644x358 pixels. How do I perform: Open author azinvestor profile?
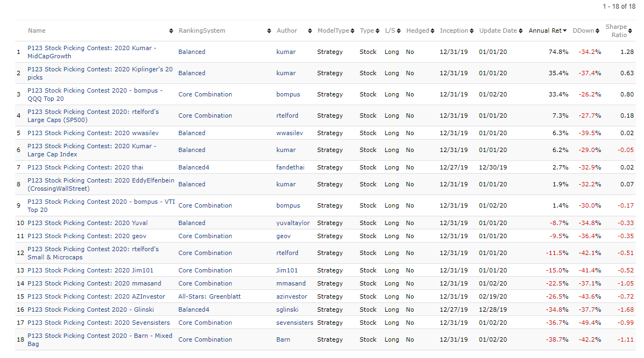click(292, 297)
